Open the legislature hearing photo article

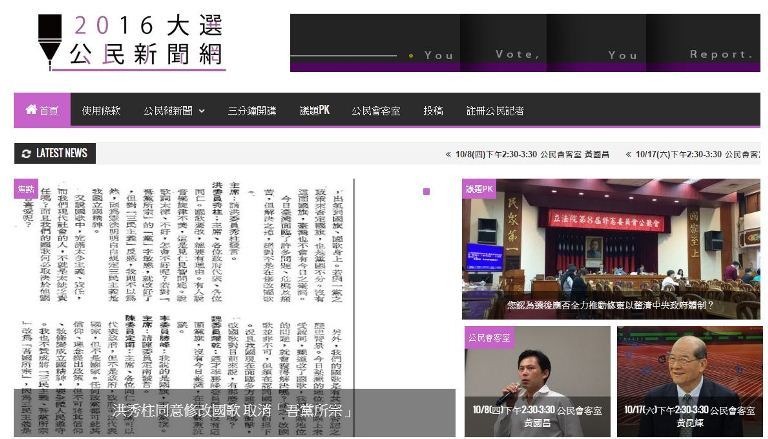point(610,250)
